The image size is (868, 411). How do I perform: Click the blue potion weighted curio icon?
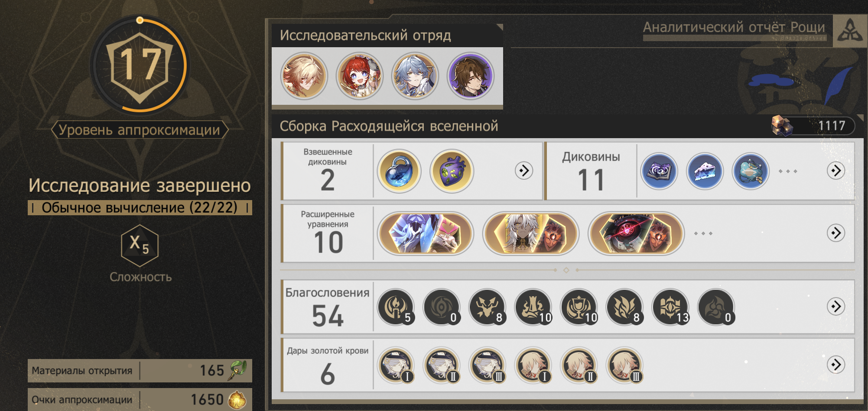(x=399, y=171)
